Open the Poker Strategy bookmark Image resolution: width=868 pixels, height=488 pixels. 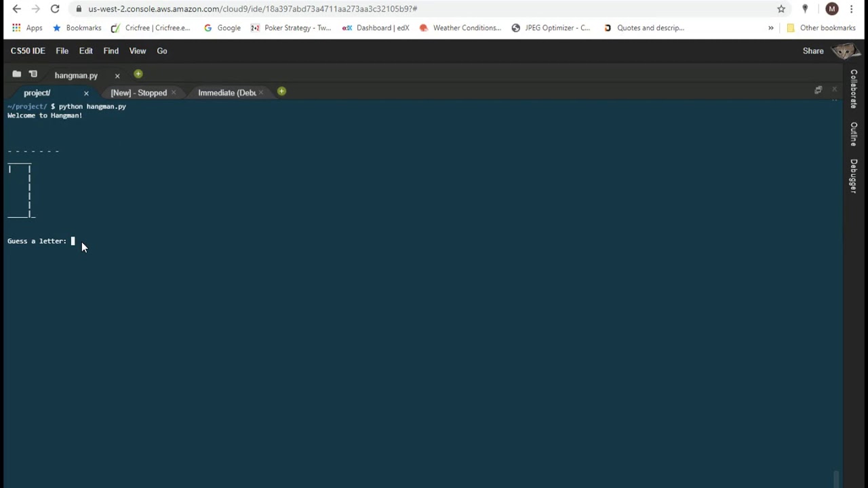click(291, 28)
